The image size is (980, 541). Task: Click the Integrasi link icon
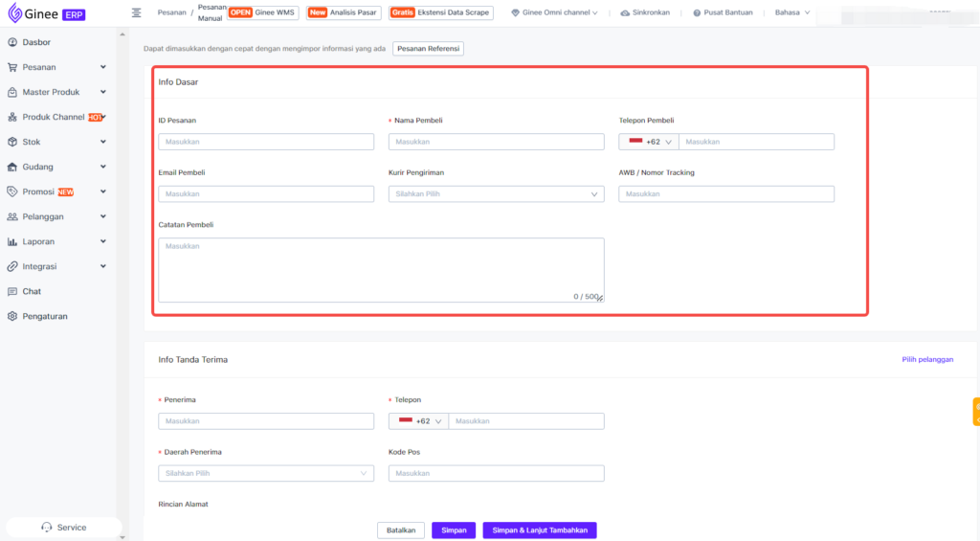(12, 266)
